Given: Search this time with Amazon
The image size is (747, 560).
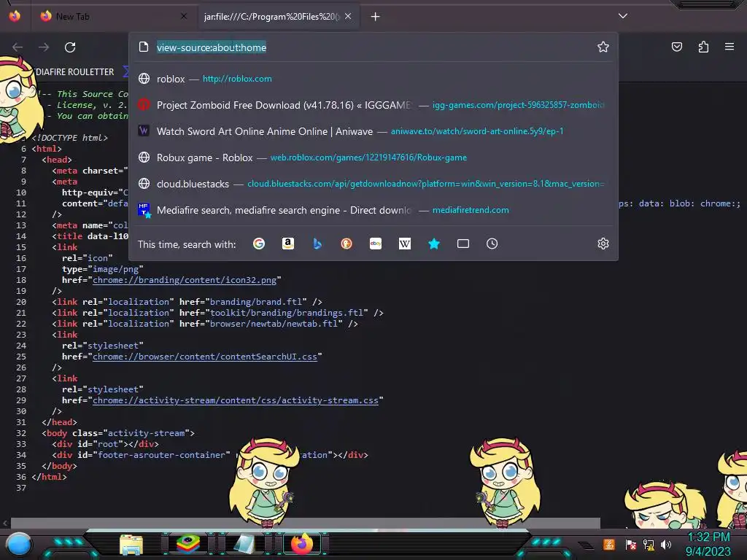Looking at the screenshot, I should [287, 244].
